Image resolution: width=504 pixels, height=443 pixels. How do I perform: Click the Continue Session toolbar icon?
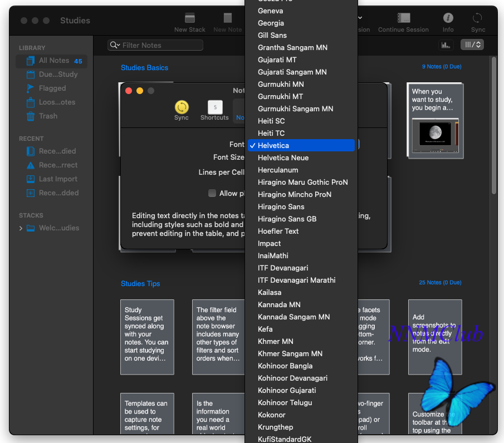point(403,18)
